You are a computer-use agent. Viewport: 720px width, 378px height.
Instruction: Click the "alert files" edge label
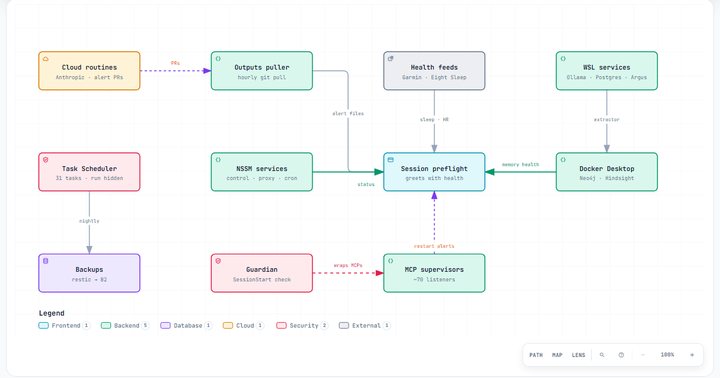(348, 113)
